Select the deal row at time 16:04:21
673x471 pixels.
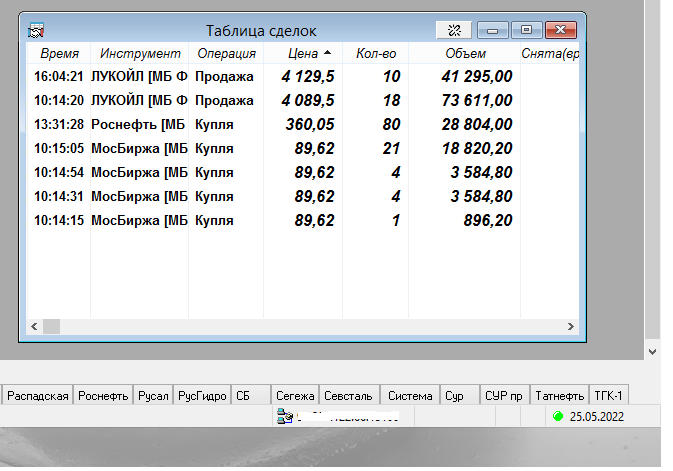point(303,76)
